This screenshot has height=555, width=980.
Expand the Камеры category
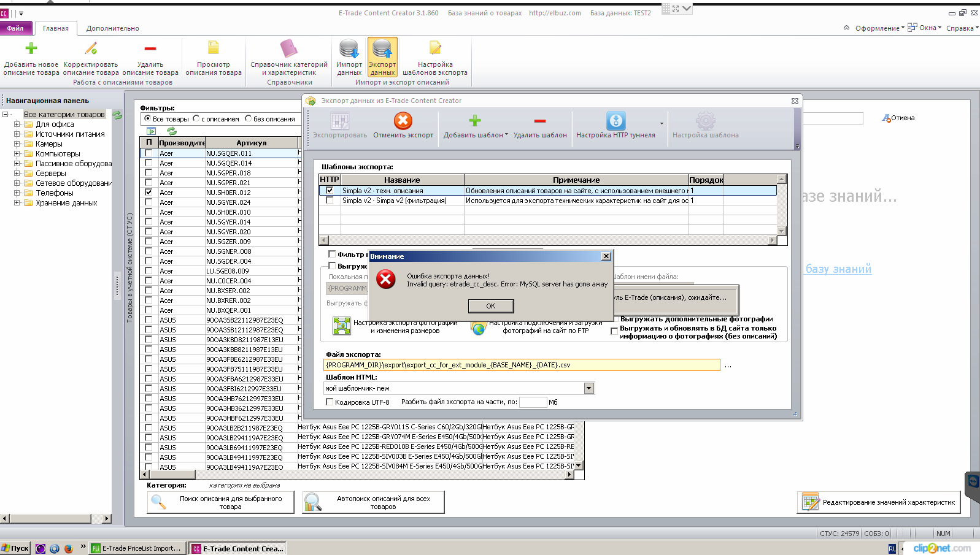[x=17, y=144]
